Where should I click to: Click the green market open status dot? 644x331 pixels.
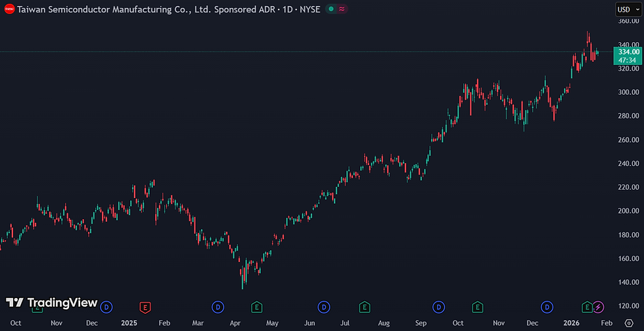331,9
